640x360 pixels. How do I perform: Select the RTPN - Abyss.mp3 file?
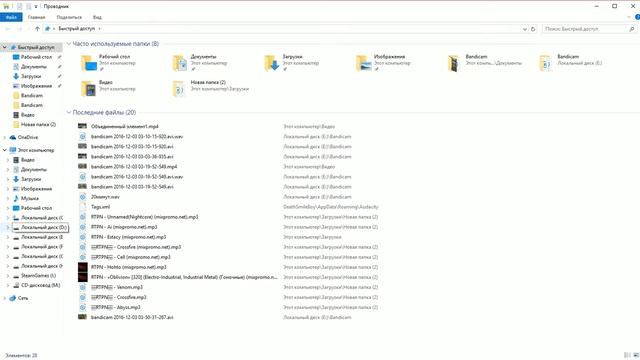[116, 307]
